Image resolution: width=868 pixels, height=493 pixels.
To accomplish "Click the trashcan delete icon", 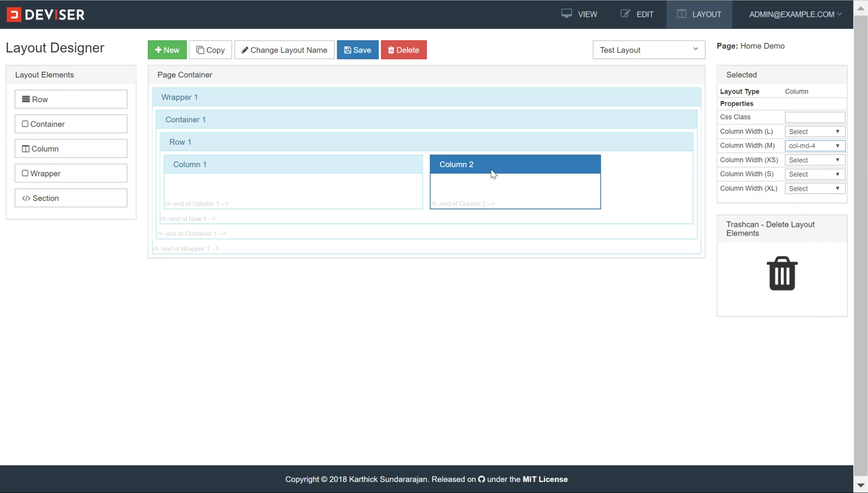I will click(x=782, y=274).
